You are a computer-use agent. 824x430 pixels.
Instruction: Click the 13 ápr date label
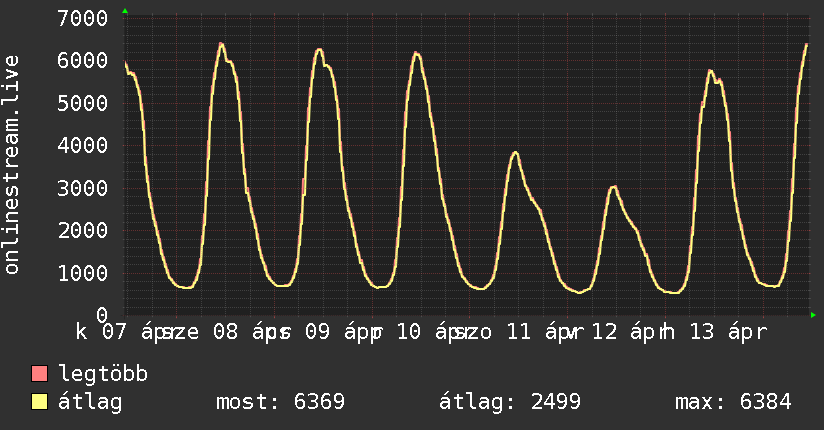(x=728, y=332)
